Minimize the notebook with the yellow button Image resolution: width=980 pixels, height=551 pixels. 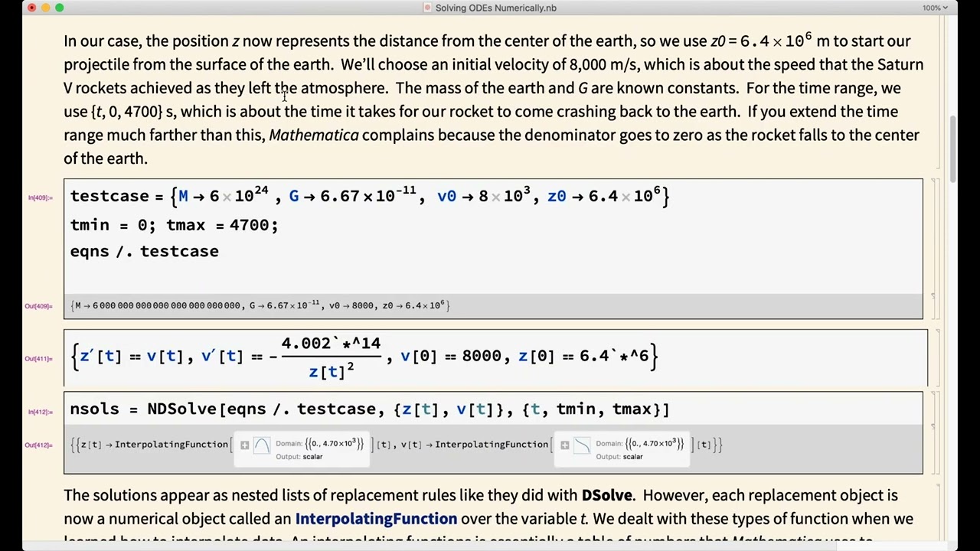click(45, 8)
